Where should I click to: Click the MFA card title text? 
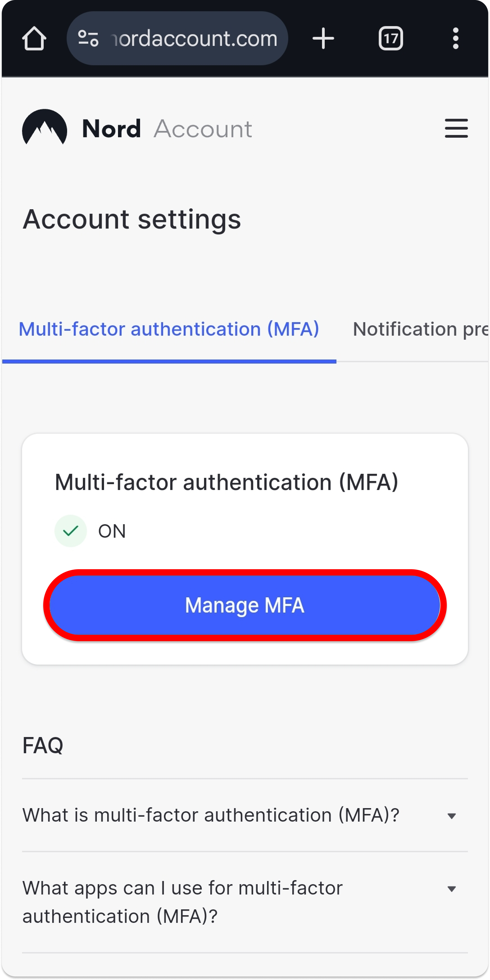[x=226, y=482]
